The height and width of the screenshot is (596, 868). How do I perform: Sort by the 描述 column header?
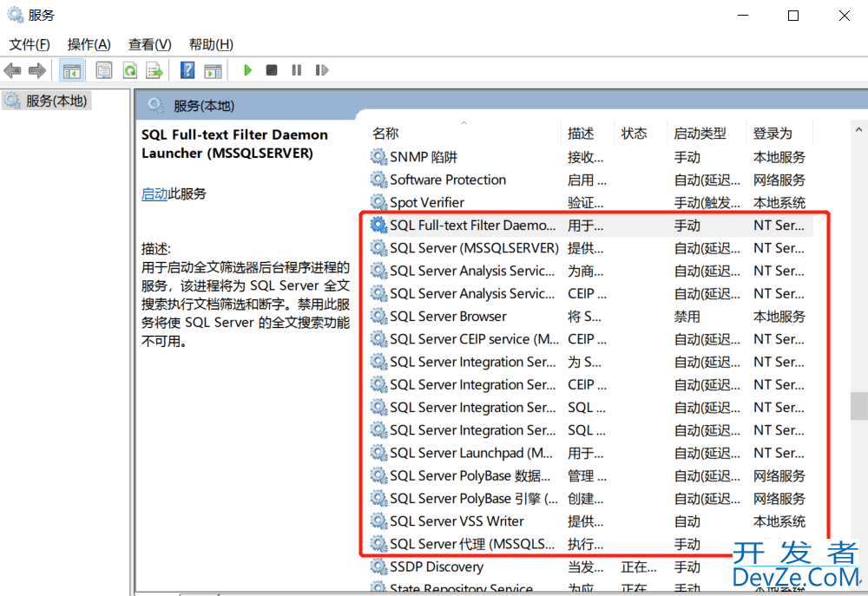[581, 134]
